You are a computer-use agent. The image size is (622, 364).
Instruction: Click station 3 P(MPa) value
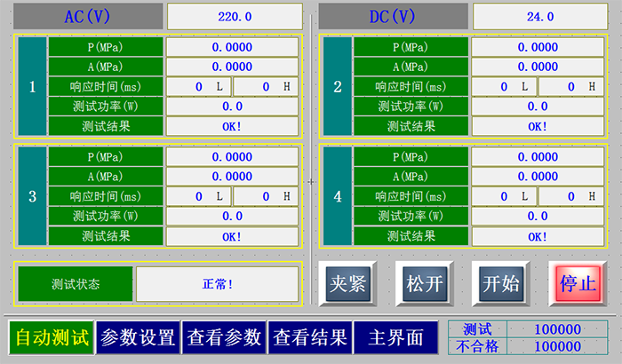point(232,157)
